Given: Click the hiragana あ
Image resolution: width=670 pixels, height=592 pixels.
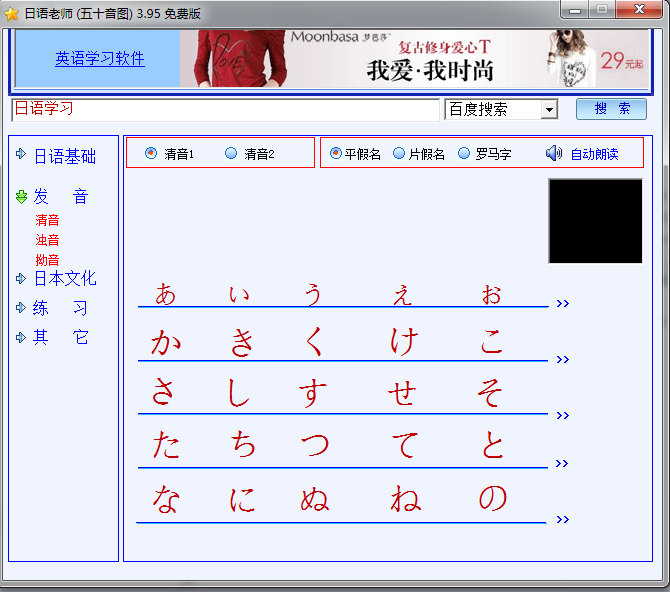Looking at the screenshot, I should pyautogui.click(x=165, y=294).
